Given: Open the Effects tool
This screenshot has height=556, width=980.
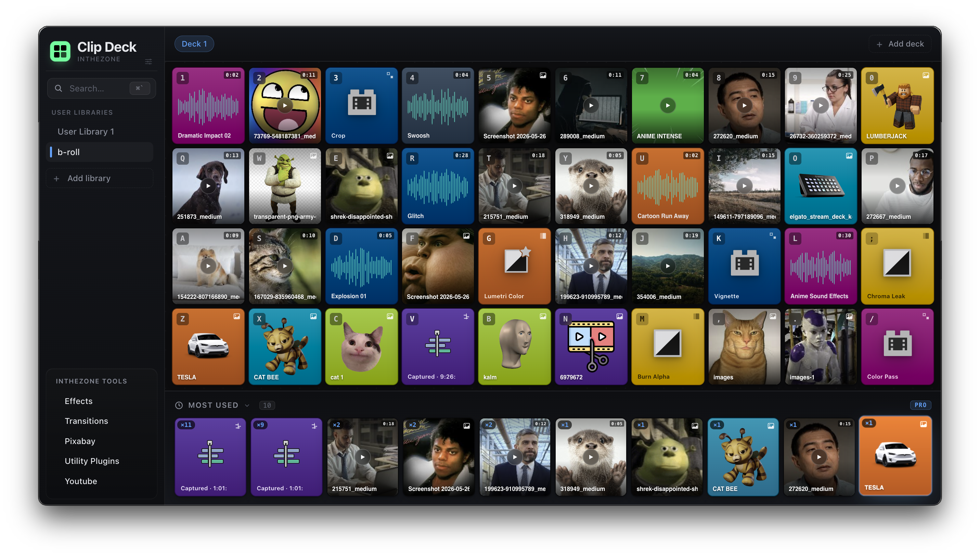Looking at the screenshot, I should (x=79, y=401).
